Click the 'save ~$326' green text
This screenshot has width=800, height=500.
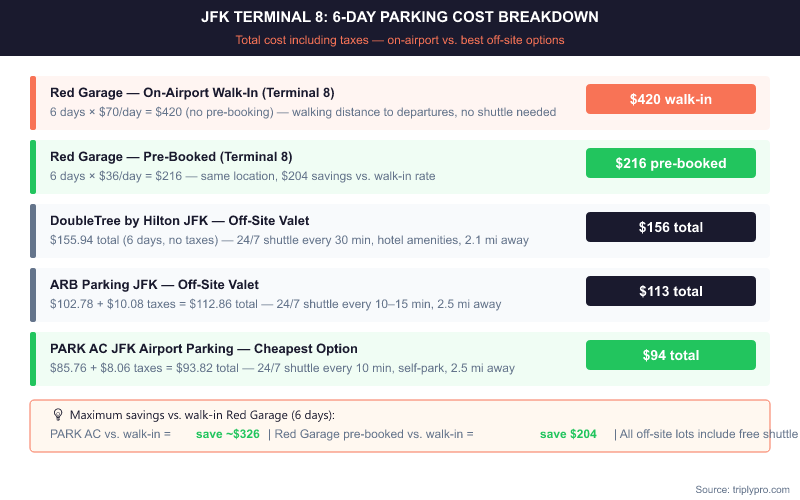[227, 434]
